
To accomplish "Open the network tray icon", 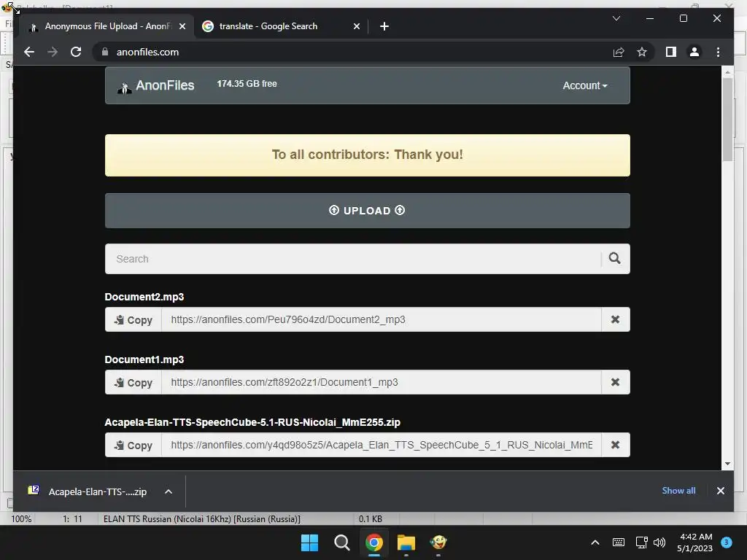I will [x=641, y=542].
